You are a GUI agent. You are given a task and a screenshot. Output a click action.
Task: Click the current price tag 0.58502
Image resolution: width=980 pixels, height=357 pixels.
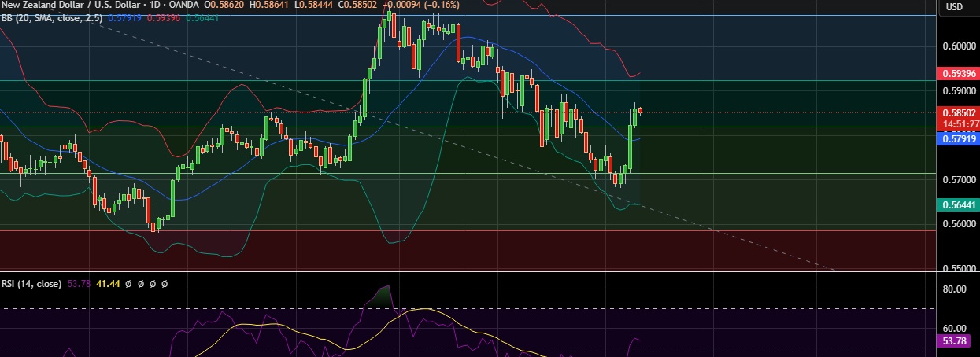click(x=960, y=113)
